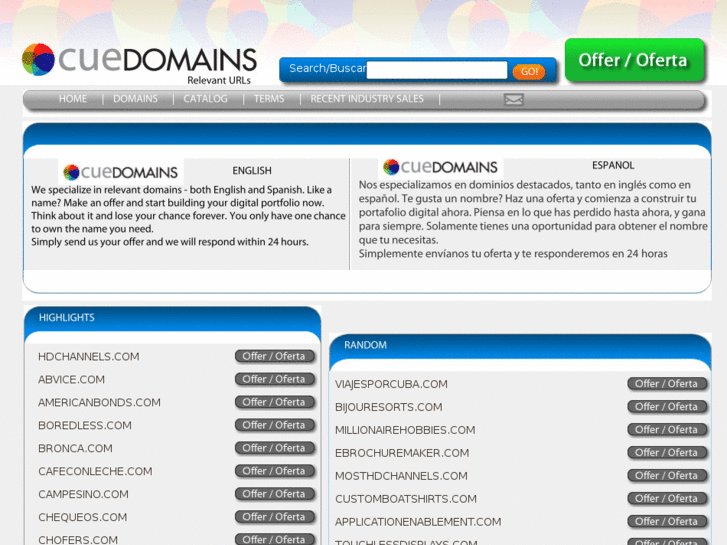Viewport: 727px width, 545px height.
Task: Make offer for BOREDLESS.COM
Action: point(274,425)
